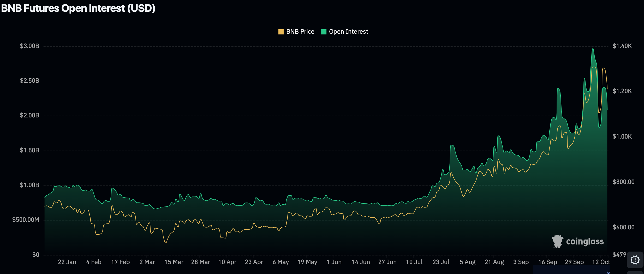Click the $1.00K right axis label
Screen dimensions: 644x274
622,136
